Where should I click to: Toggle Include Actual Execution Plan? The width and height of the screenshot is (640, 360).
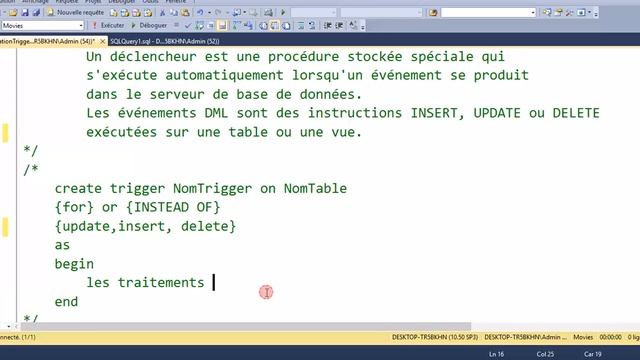[x=237, y=25]
